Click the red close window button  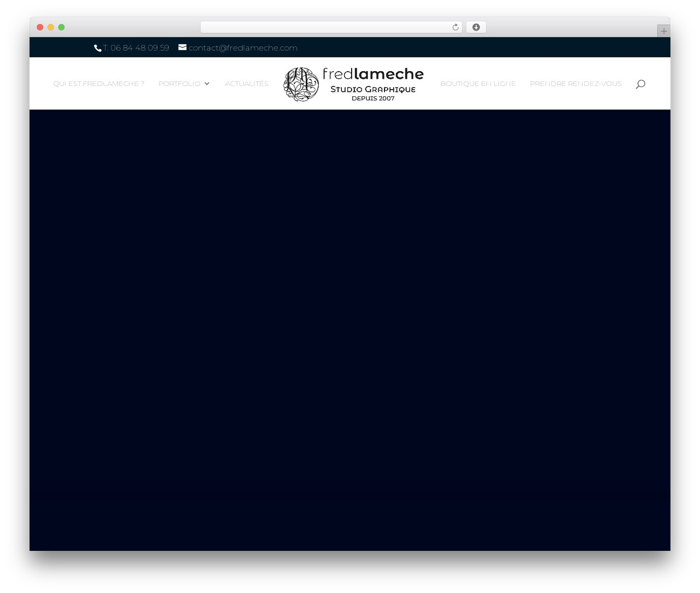40,27
